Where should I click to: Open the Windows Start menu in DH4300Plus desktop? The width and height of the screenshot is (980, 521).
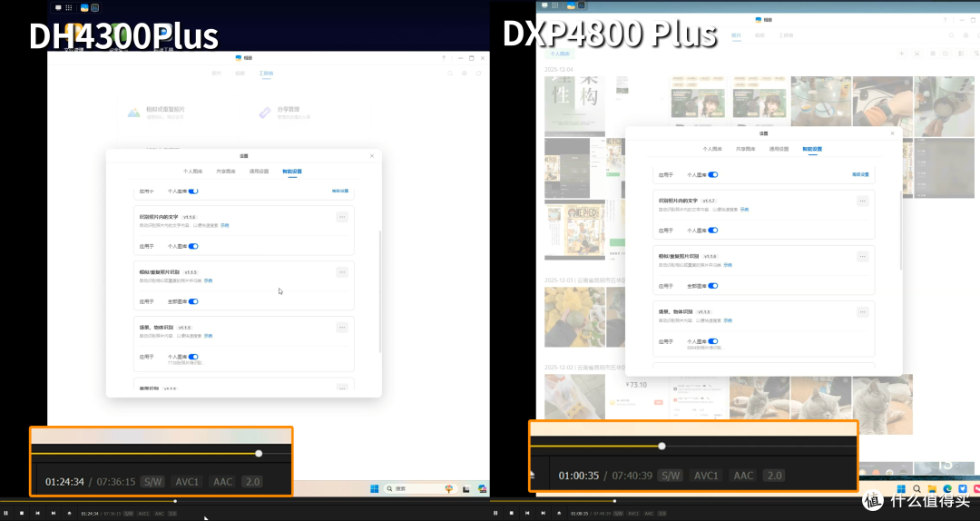click(x=375, y=488)
